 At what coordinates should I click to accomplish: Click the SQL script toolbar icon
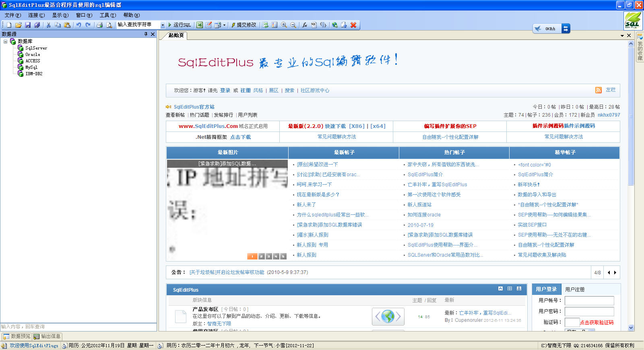(x=314, y=25)
